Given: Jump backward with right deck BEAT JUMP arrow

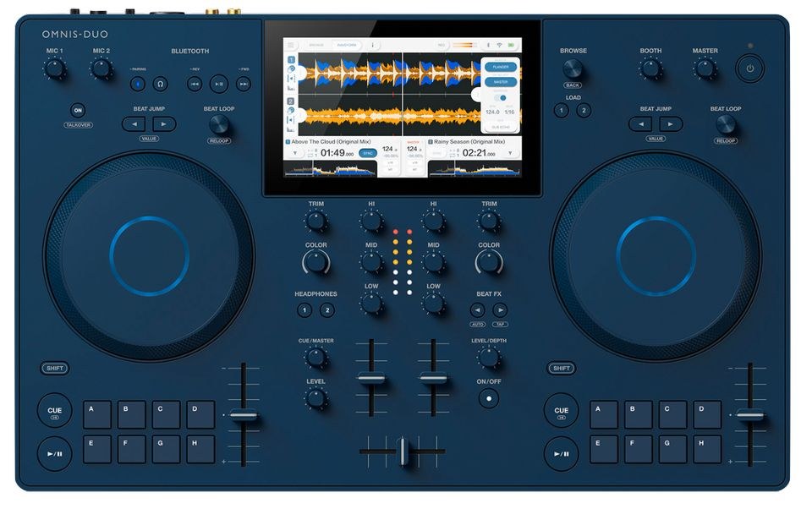Looking at the screenshot, I should [x=641, y=124].
